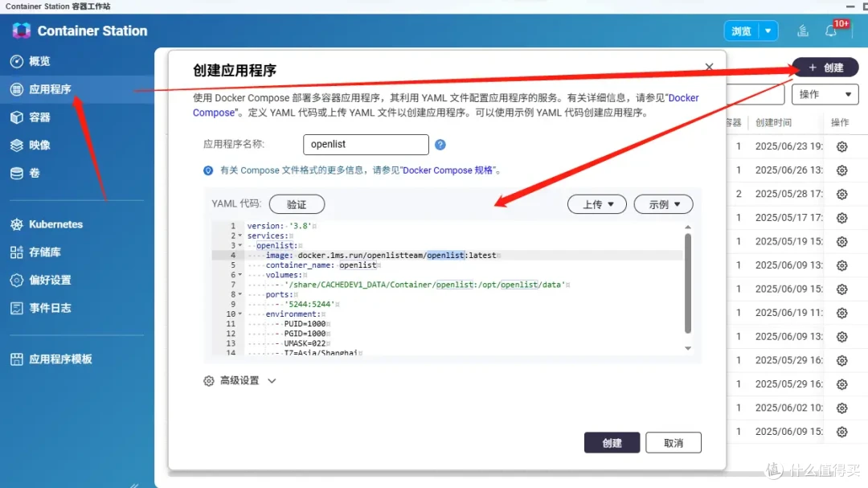The image size is (868, 488).
Task: Expand 高级设置 advanced settings
Action: (240, 380)
